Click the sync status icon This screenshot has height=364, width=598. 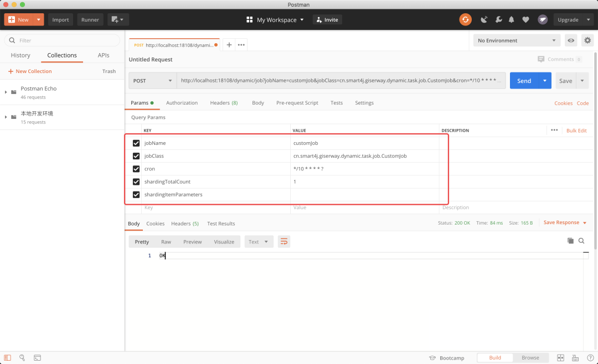point(465,19)
